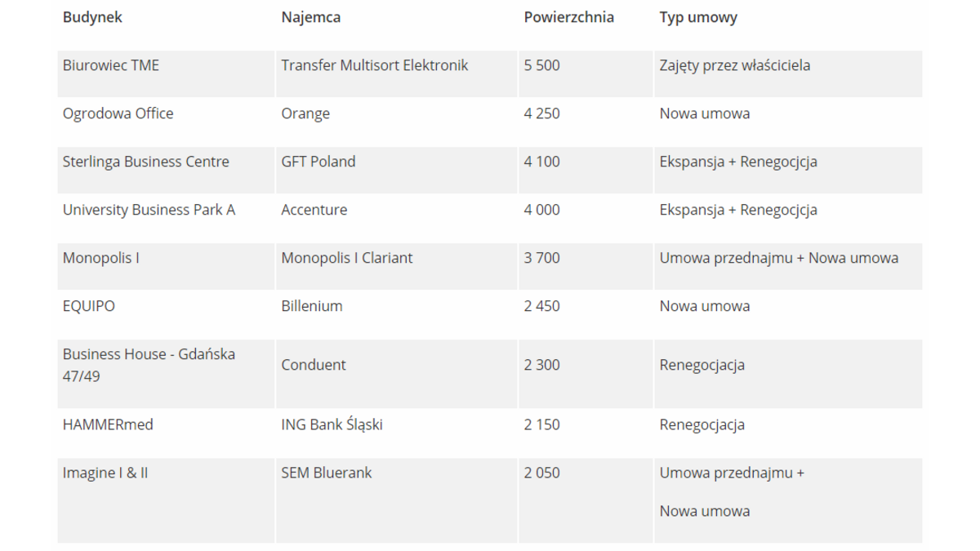Select the Imagine I & II cell

click(105, 473)
